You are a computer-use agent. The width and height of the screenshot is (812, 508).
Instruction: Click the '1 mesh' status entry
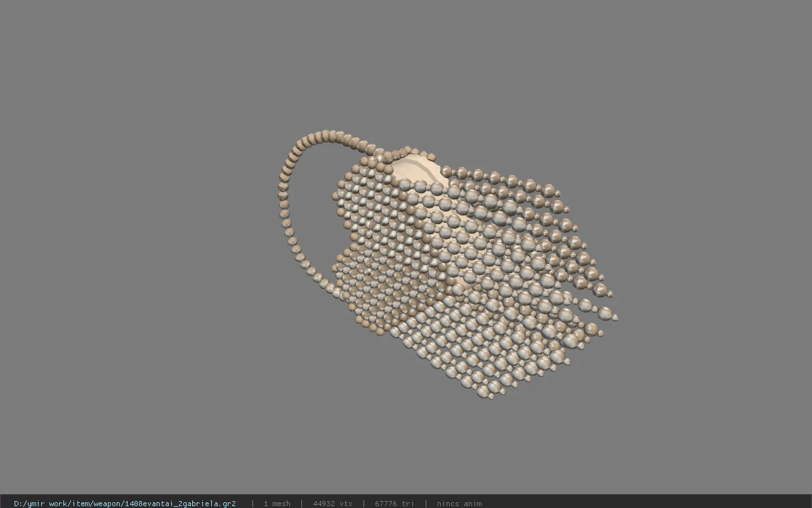[x=277, y=504]
